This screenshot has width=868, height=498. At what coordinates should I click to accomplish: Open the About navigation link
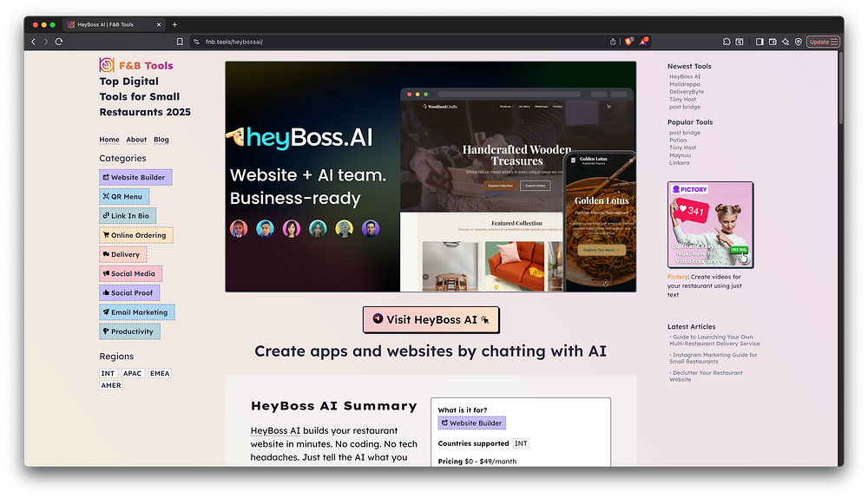pos(136,140)
